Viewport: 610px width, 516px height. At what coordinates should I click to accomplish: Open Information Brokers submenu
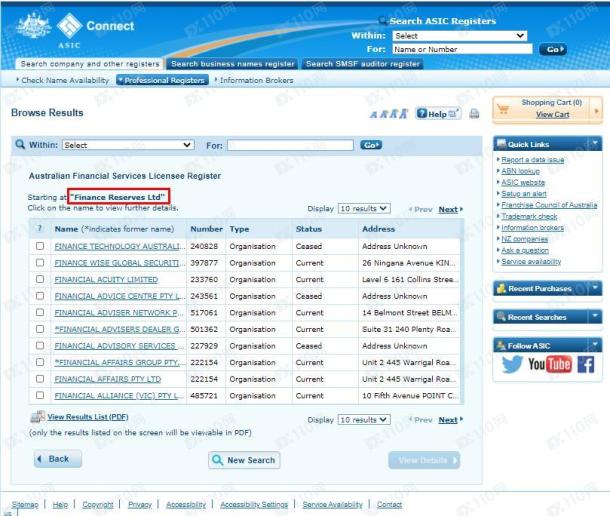(254, 80)
